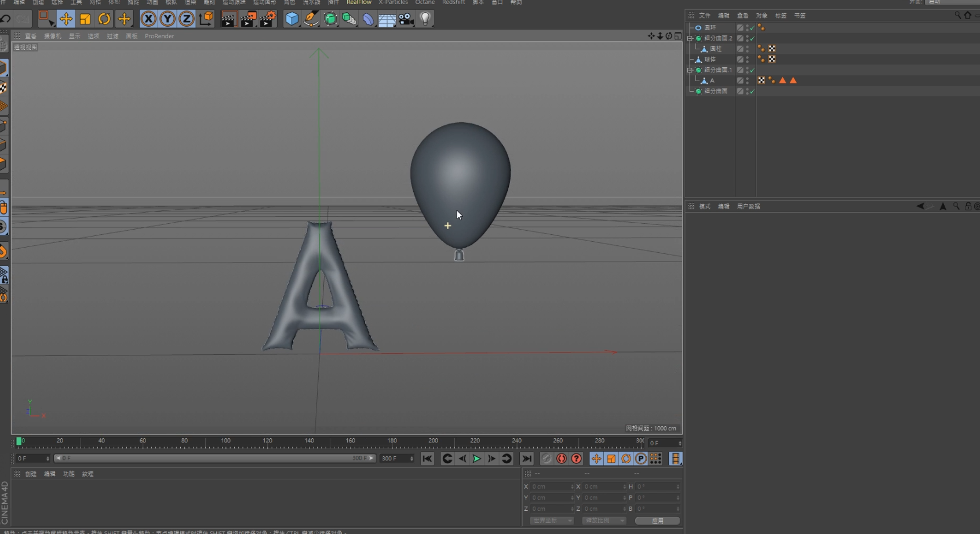
Task: Toggle visibility dots for A object
Action: pyautogui.click(x=747, y=81)
